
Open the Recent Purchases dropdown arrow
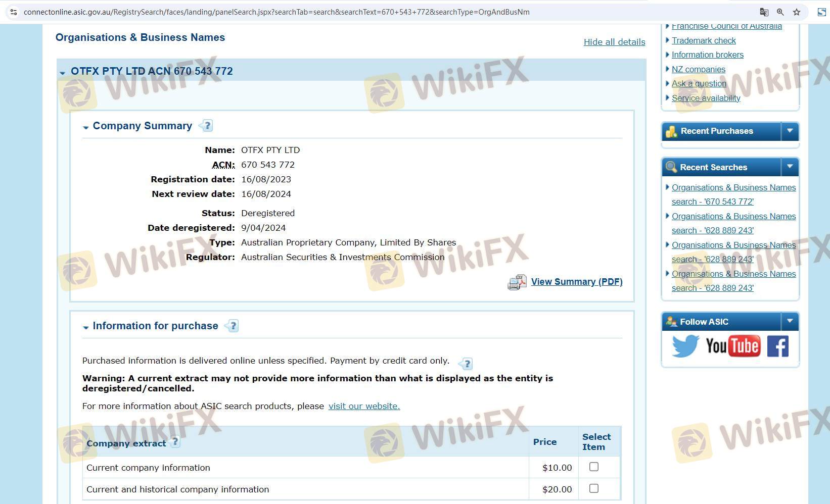tap(790, 131)
